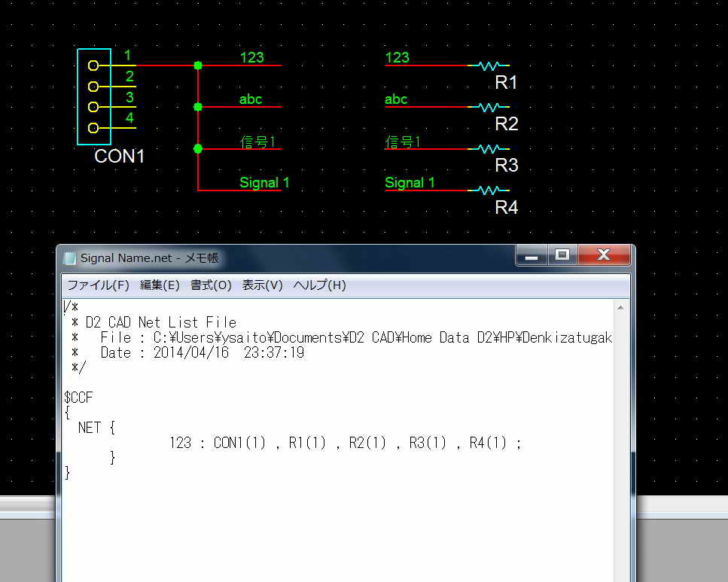Click the 123 signal name near R1

397,57
